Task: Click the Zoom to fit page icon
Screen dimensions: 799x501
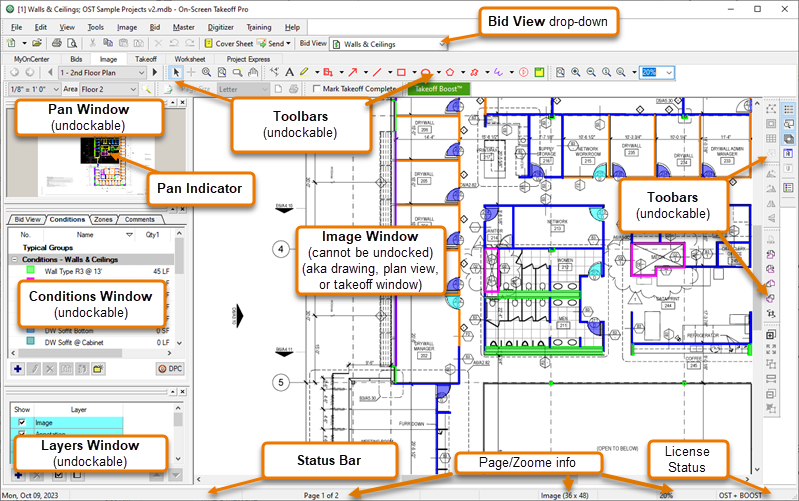Action: tap(561, 72)
